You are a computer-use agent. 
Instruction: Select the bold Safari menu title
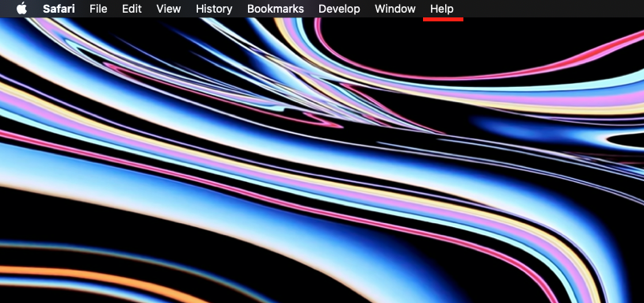click(x=59, y=9)
